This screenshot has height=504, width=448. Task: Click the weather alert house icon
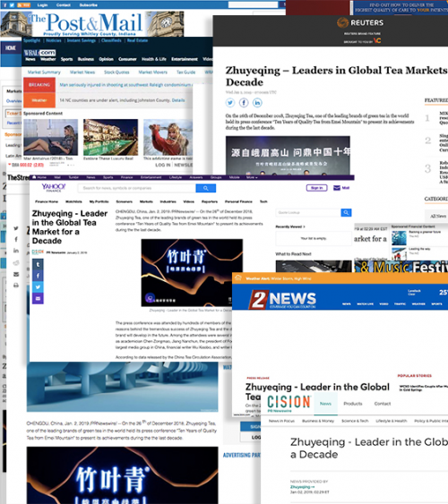(x=238, y=278)
